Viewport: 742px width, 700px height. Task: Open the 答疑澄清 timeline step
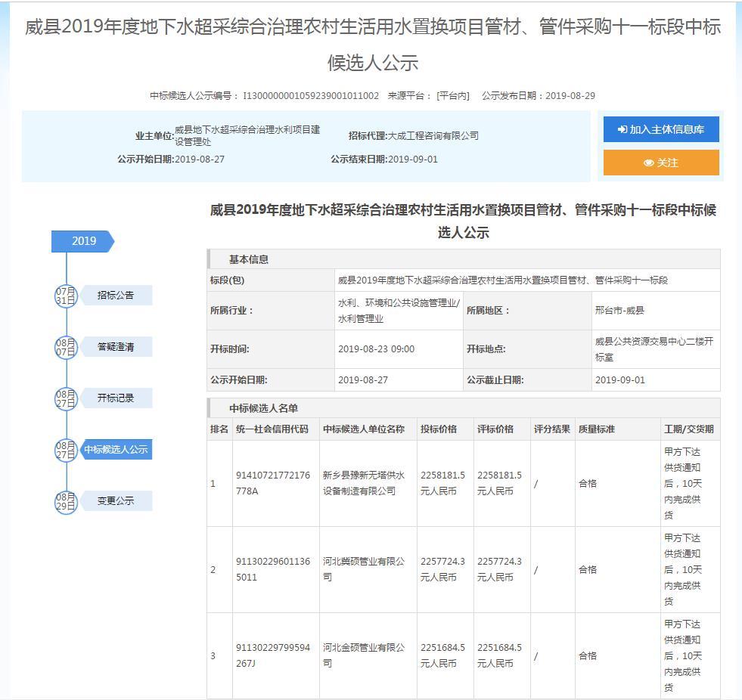click(x=116, y=347)
